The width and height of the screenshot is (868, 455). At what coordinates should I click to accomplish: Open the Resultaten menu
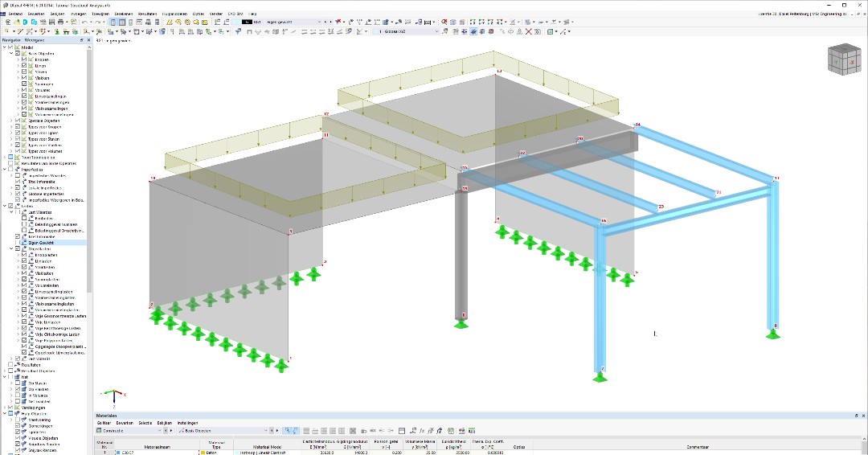tap(147, 14)
